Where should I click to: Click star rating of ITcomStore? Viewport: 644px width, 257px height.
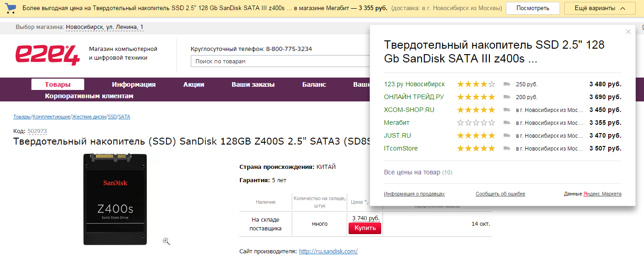pyautogui.click(x=476, y=149)
